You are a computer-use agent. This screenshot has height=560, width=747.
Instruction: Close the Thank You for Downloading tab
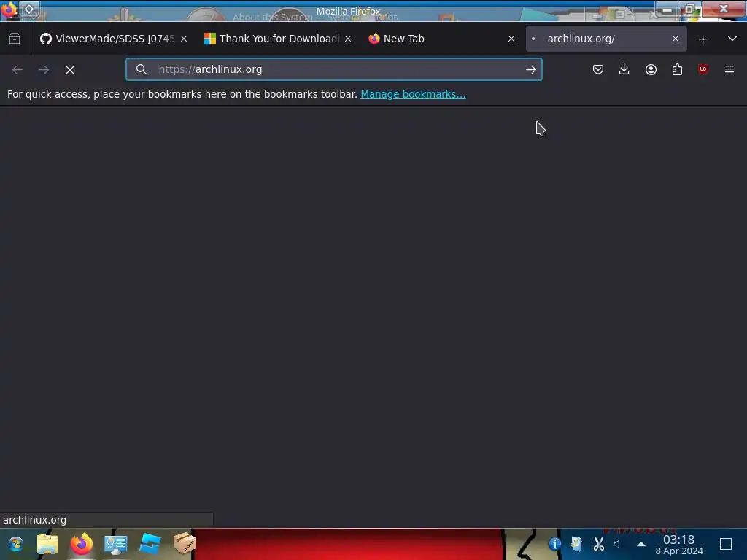[x=348, y=39]
